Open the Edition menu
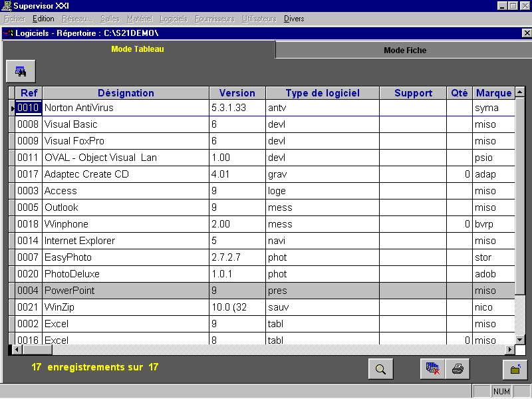 click(x=43, y=19)
